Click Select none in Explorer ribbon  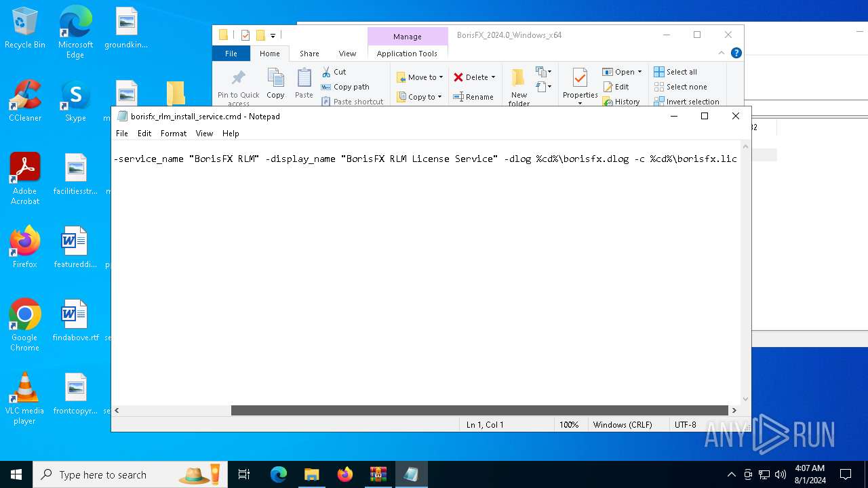(x=681, y=87)
